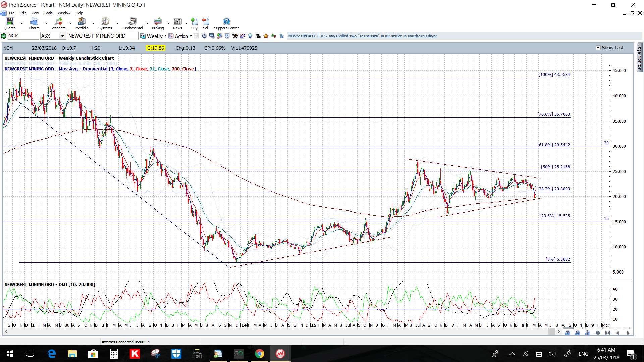Toggle the Show Last checkbox
This screenshot has height=362, width=644.
coord(598,48)
